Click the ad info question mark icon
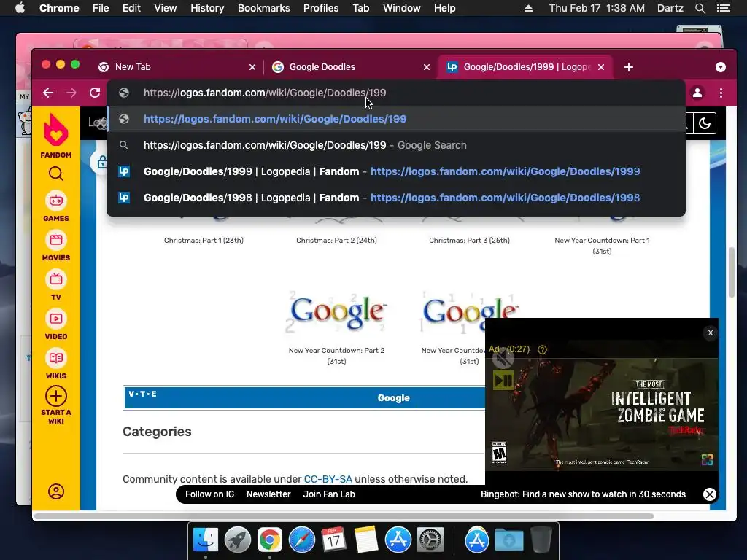The height and width of the screenshot is (560, 747). 542,349
